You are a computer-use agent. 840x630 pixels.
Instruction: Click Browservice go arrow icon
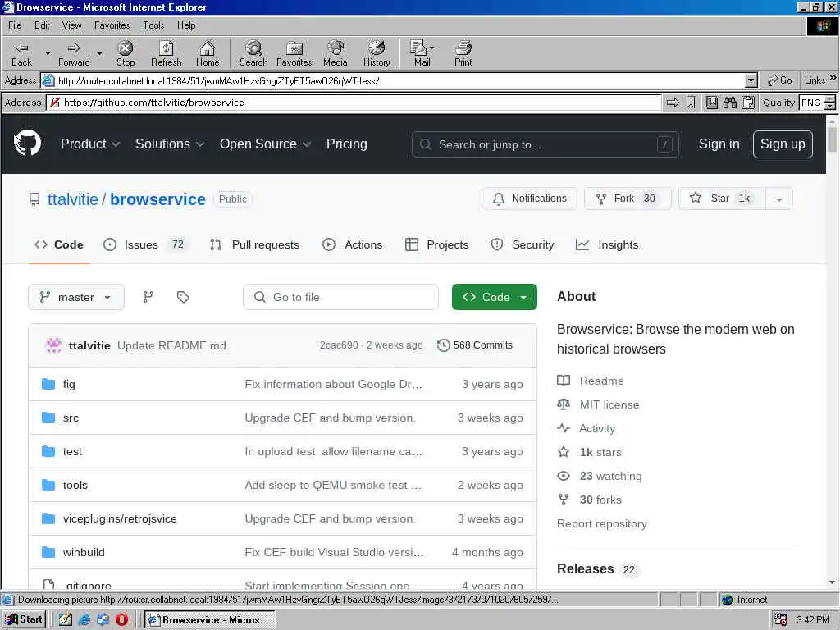tap(673, 103)
